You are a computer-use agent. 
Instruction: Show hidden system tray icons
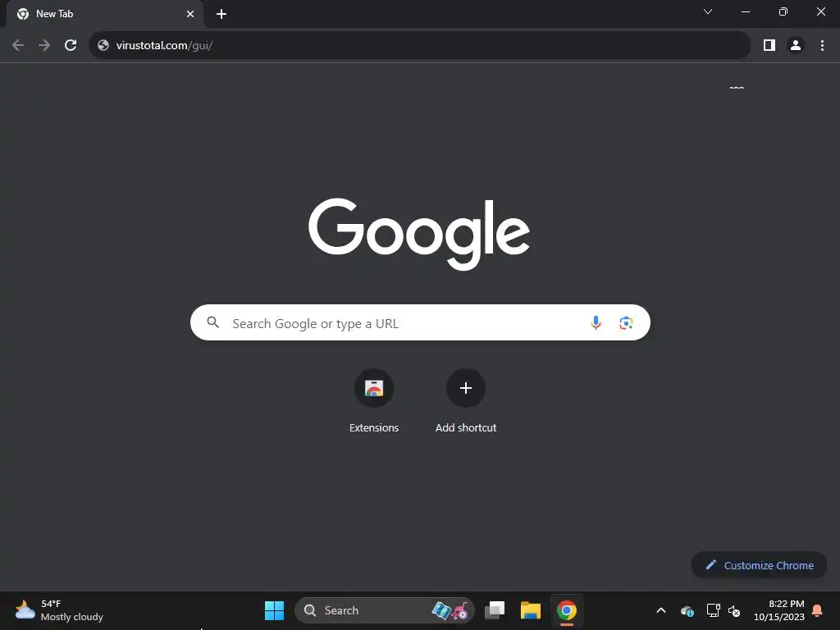[661, 610]
